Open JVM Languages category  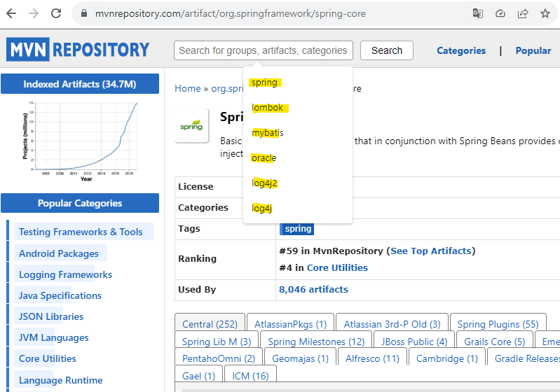(x=53, y=337)
